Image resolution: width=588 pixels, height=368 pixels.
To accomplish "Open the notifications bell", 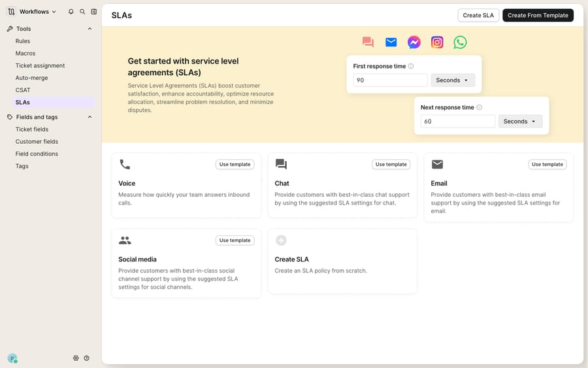I will [71, 12].
